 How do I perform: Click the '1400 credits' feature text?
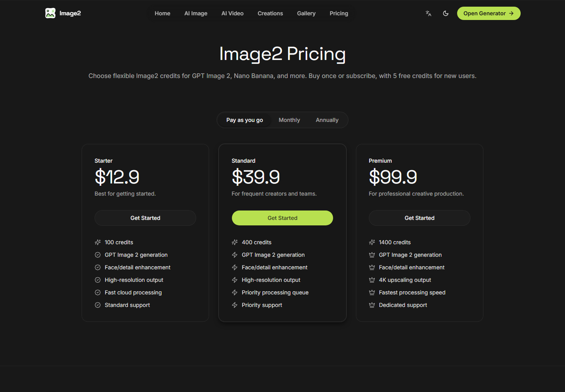395,242
